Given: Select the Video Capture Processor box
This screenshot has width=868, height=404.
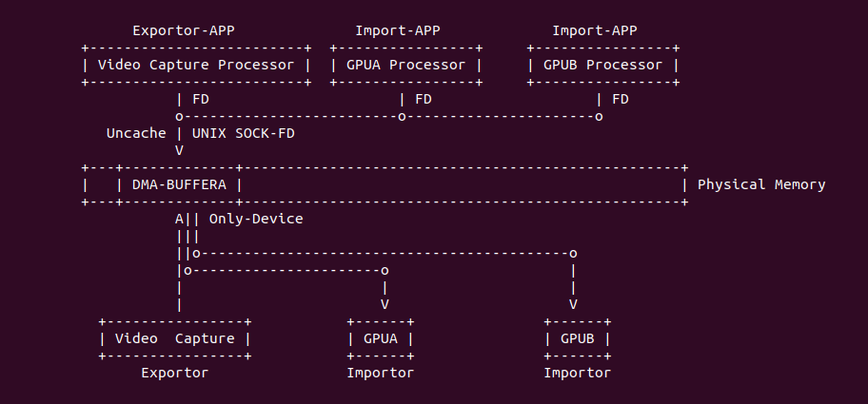Looking at the screenshot, I should [x=196, y=65].
